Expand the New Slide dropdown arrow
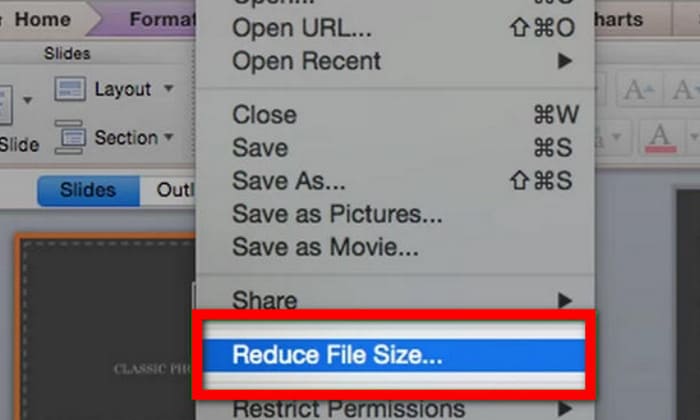 pos(27,100)
